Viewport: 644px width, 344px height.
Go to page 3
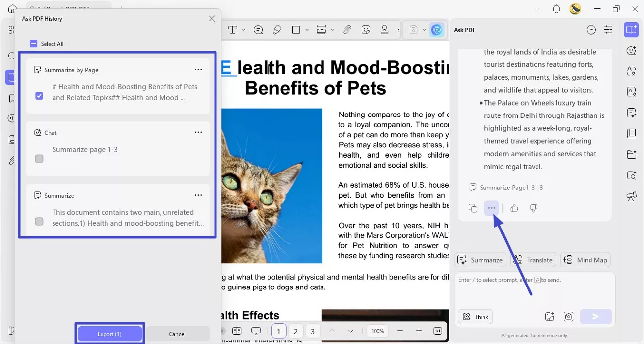(x=313, y=331)
